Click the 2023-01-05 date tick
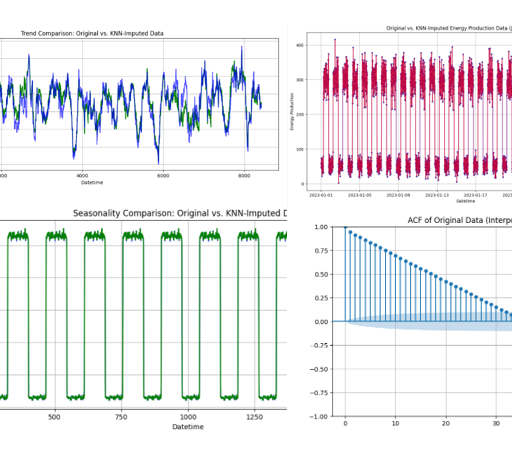512x457 pixels. pos(360,195)
